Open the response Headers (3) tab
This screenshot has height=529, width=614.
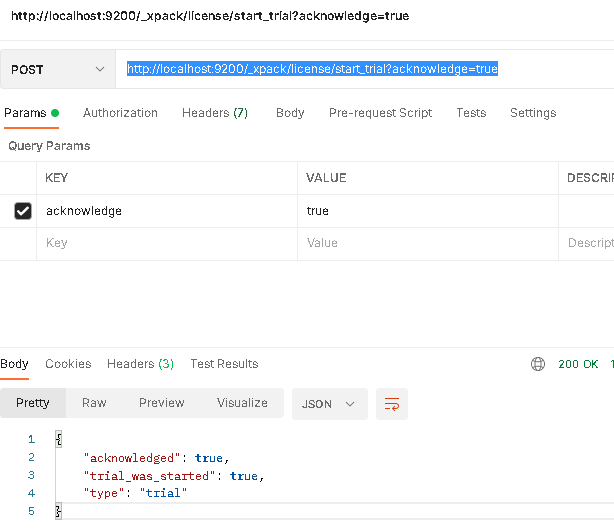click(x=140, y=364)
